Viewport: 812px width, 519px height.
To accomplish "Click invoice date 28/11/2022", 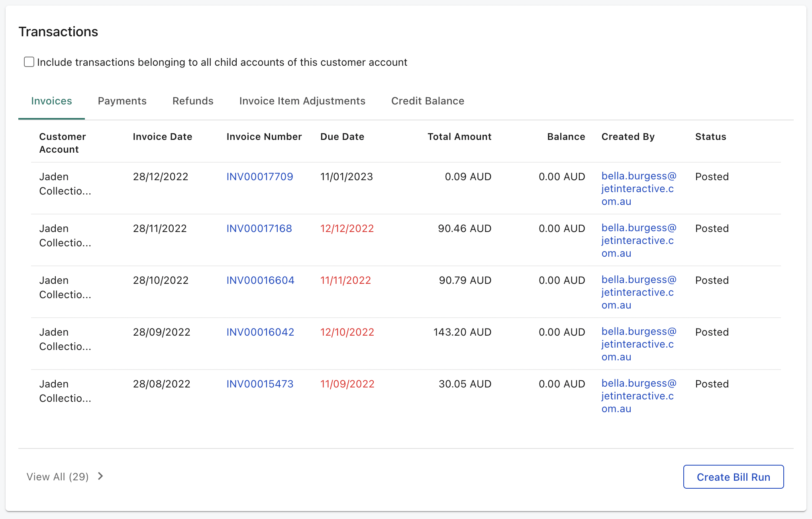I will [160, 228].
